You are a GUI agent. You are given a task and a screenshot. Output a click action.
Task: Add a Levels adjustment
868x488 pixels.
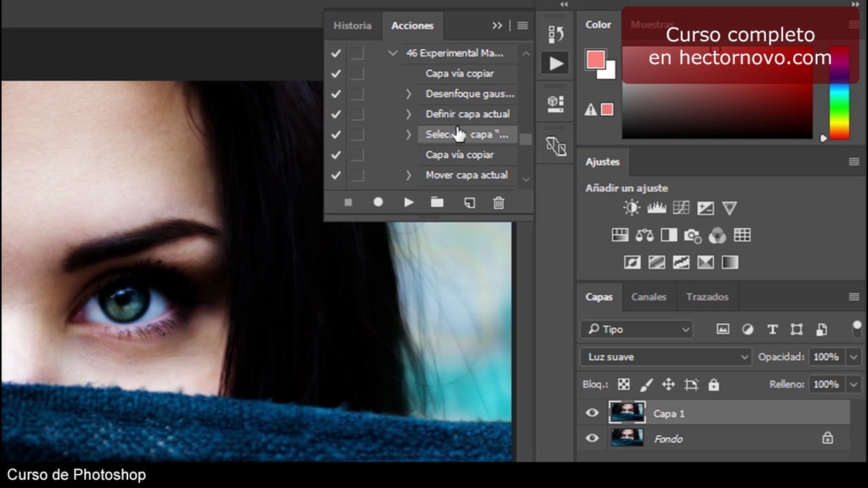[x=656, y=208]
